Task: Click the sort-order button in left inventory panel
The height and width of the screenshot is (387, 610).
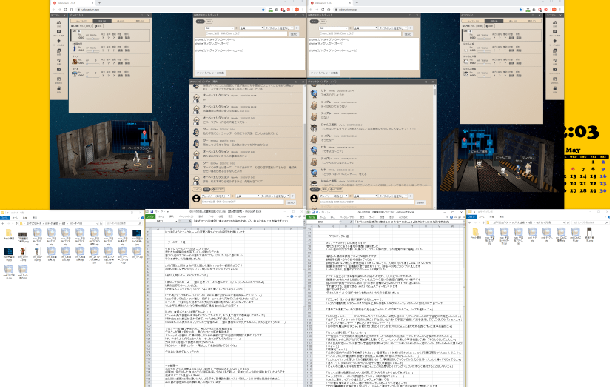Action: coord(98,26)
